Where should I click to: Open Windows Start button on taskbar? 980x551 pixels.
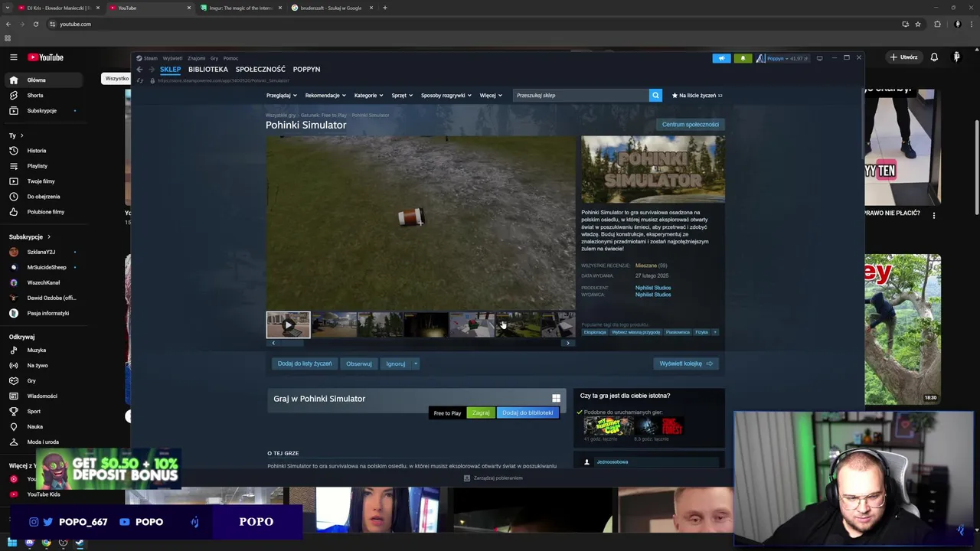[11, 543]
